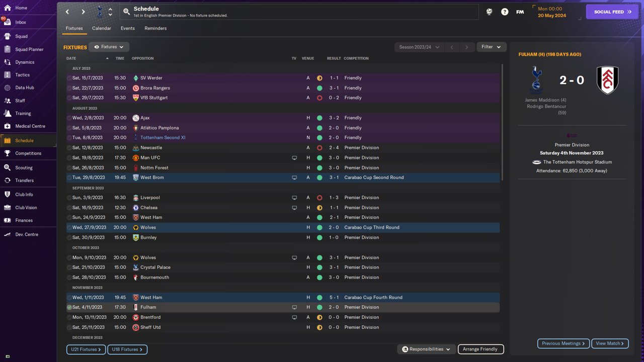This screenshot has width=644, height=362.
Task: Open the help question mark icon
Action: (505, 12)
